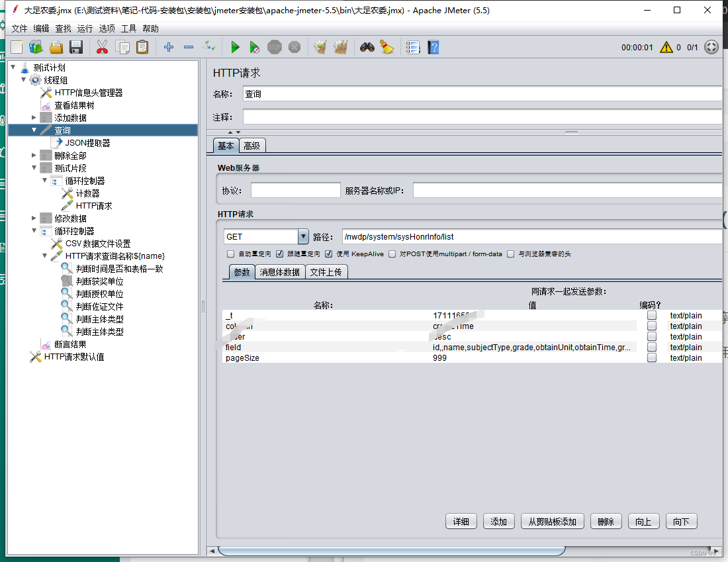Click the Stop test icon

[275, 47]
